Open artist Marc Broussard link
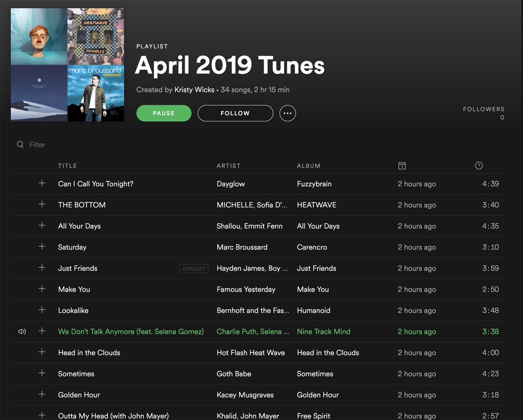Viewport: 523px width, 420px height. pyautogui.click(x=242, y=247)
